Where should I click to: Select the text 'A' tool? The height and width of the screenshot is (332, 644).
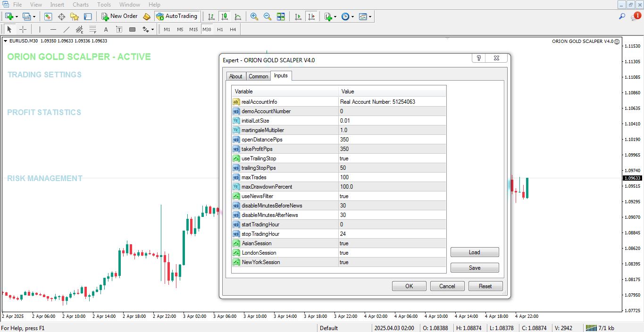pyautogui.click(x=106, y=29)
